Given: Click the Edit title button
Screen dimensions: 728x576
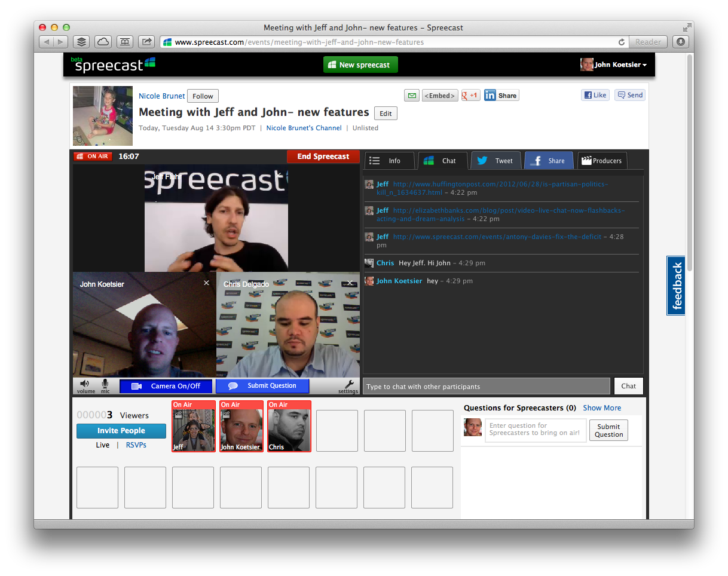Looking at the screenshot, I should tap(386, 114).
